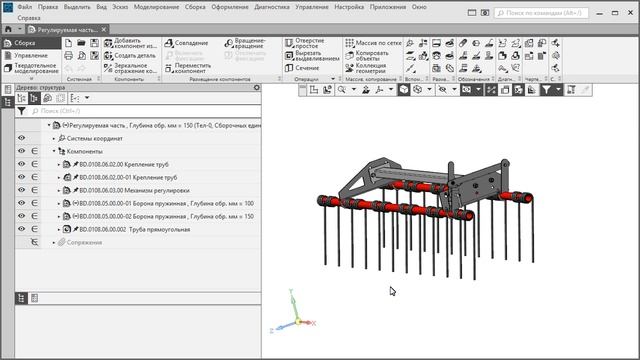
Task: Open filter funnel dropdown arrow
Action: click(558, 90)
